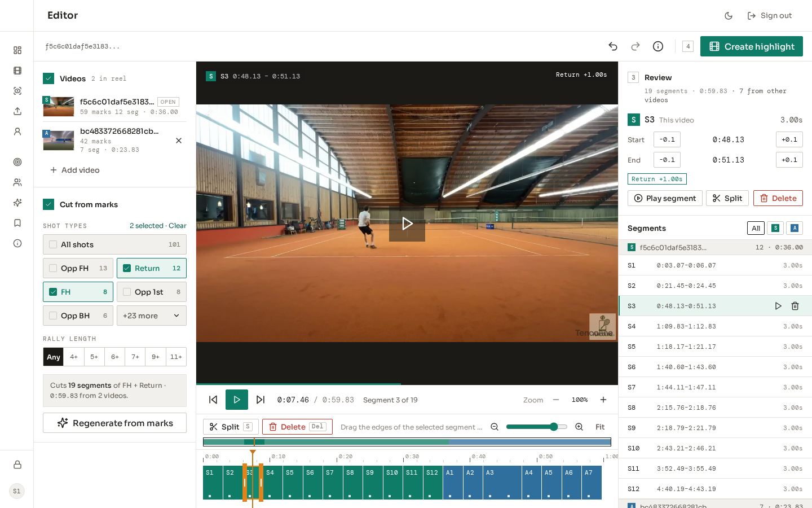
Task: Select rally length 4+
Action: [x=74, y=357]
